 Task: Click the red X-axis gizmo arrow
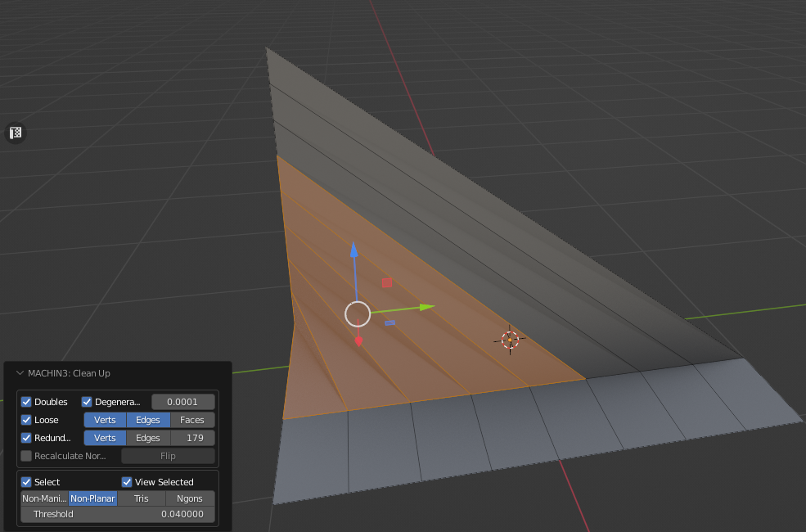(358, 341)
